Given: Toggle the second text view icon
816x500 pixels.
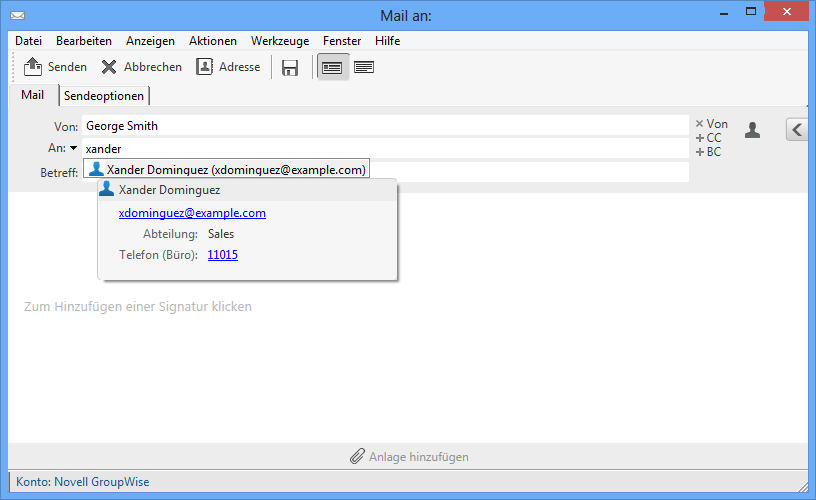Looking at the screenshot, I should point(364,67).
